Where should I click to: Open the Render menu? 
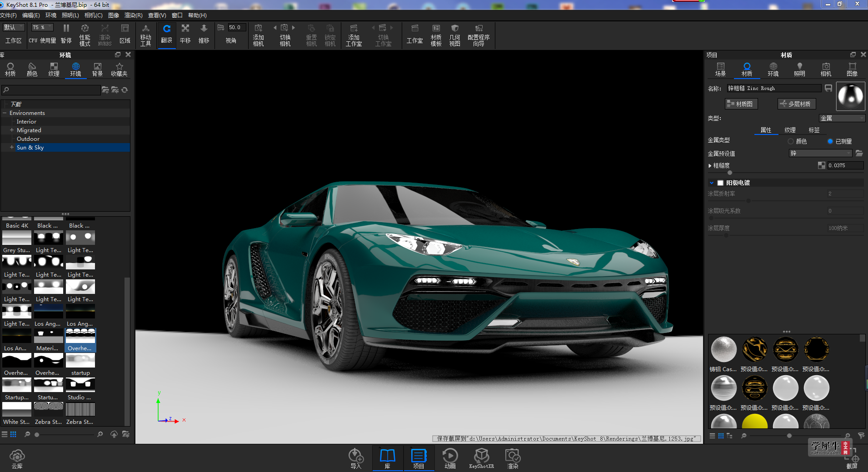coord(134,15)
